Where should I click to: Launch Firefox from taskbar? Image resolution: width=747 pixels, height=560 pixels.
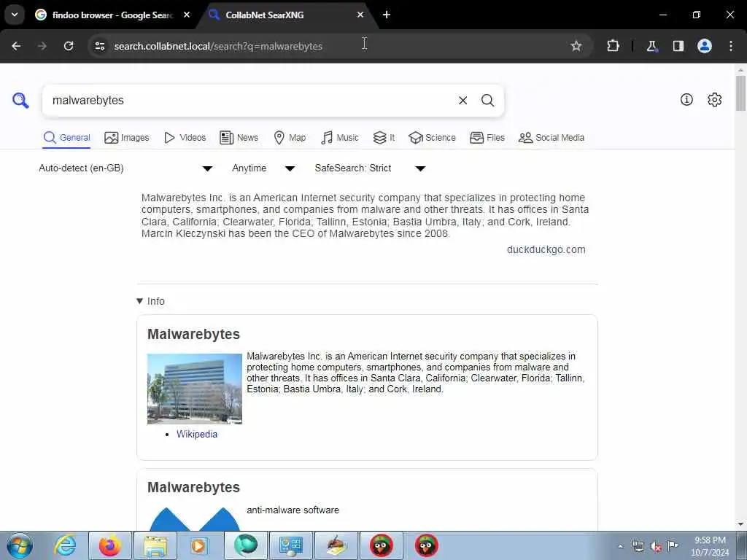109,545
